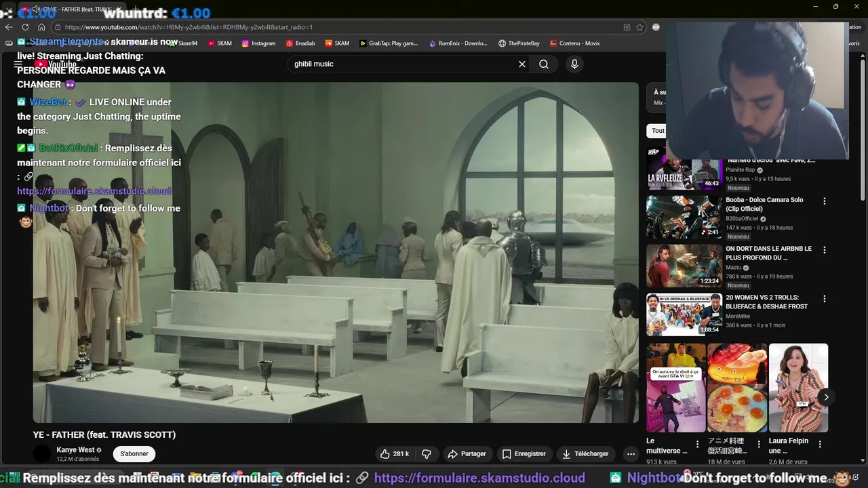The height and width of the screenshot is (488, 868).
Task: Open the Mastu channel name
Action: 734,268
